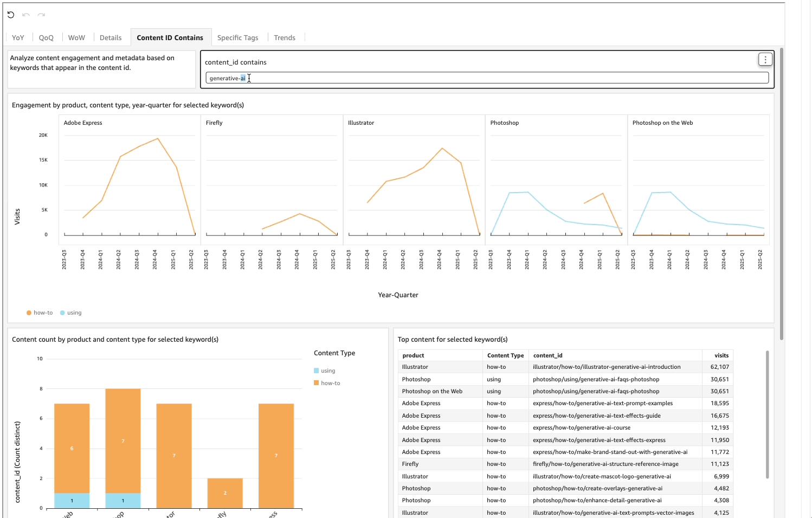Sort table by visits column header
The height and width of the screenshot is (518, 812).
click(x=721, y=355)
